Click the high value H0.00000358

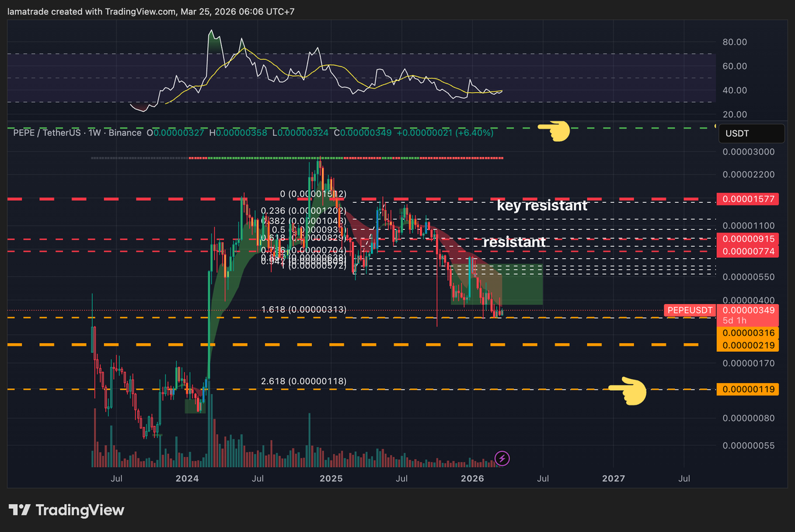point(238,133)
